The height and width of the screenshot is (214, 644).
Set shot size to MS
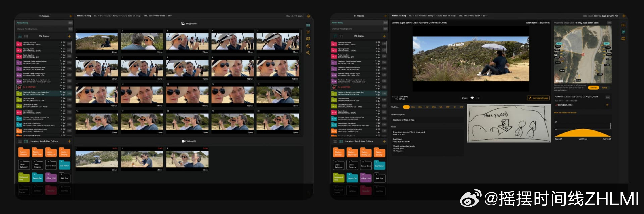pos(441,107)
